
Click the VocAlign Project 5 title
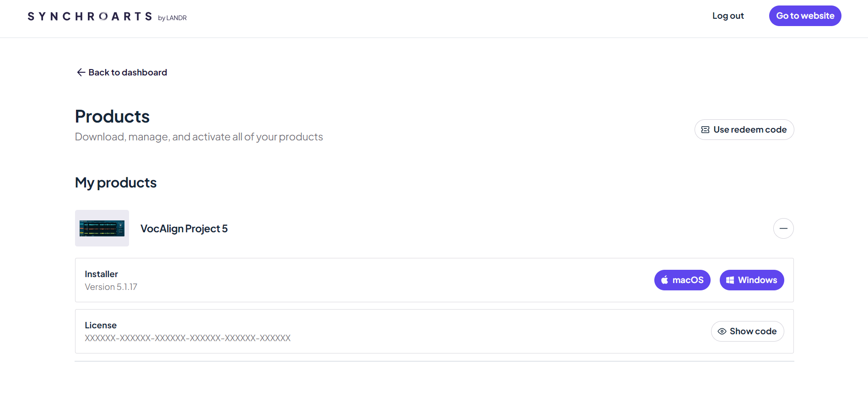pos(184,229)
